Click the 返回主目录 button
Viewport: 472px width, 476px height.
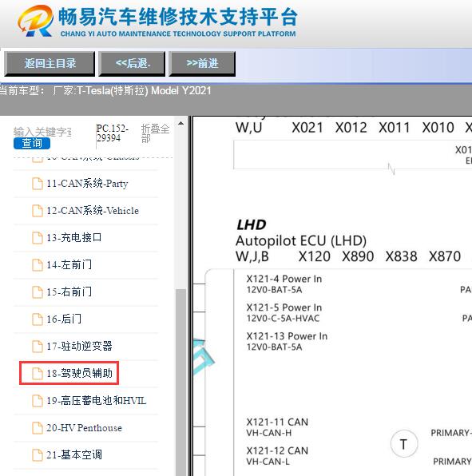pos(50,63)
